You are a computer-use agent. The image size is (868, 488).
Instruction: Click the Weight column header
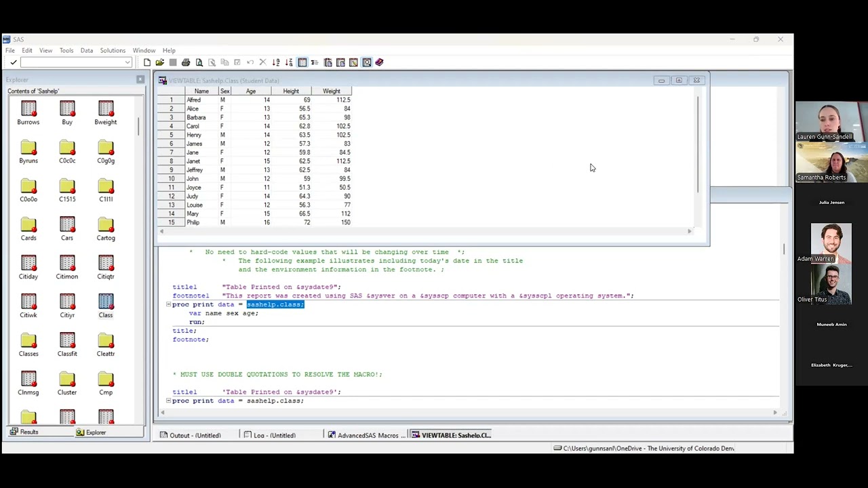(x=331, y=91)
